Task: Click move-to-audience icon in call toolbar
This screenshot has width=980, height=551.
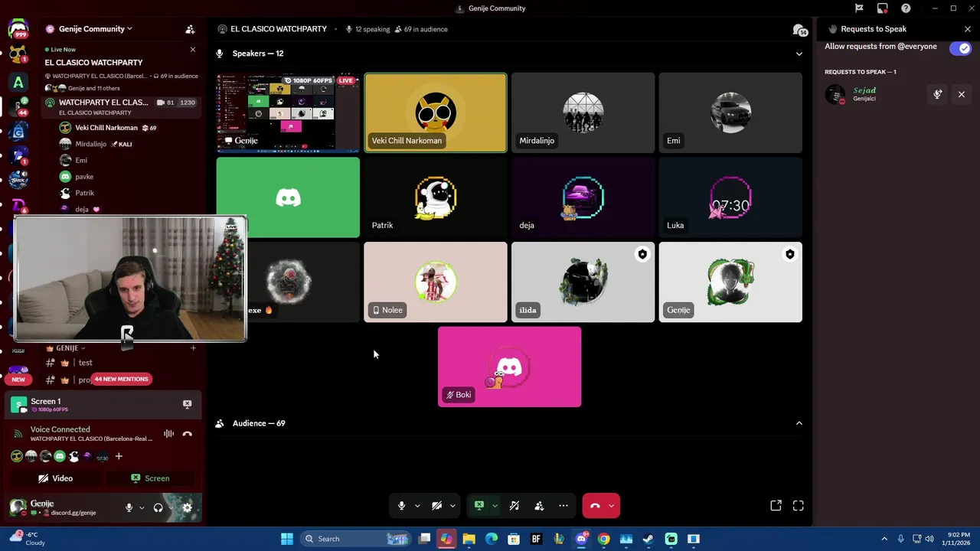Action: pyautogui.click(x=539, y=506)
